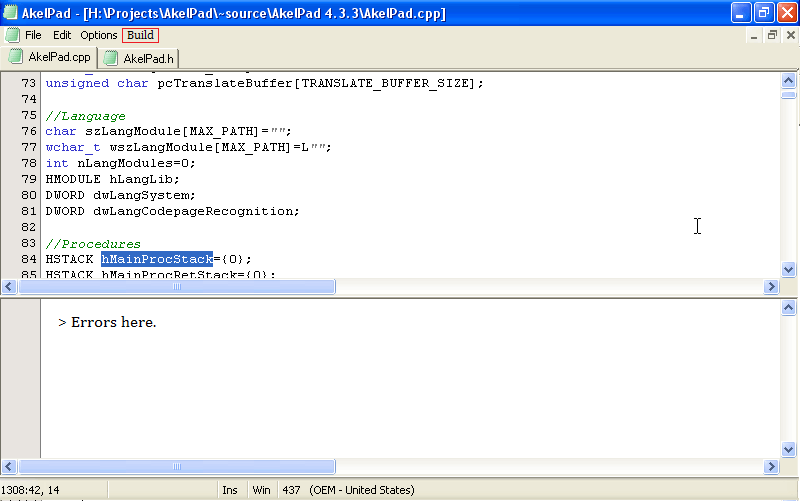800x501 pixels.
Task: Click the output pane horizontal scroll right arrow
Action: click(x=771, y=466)
